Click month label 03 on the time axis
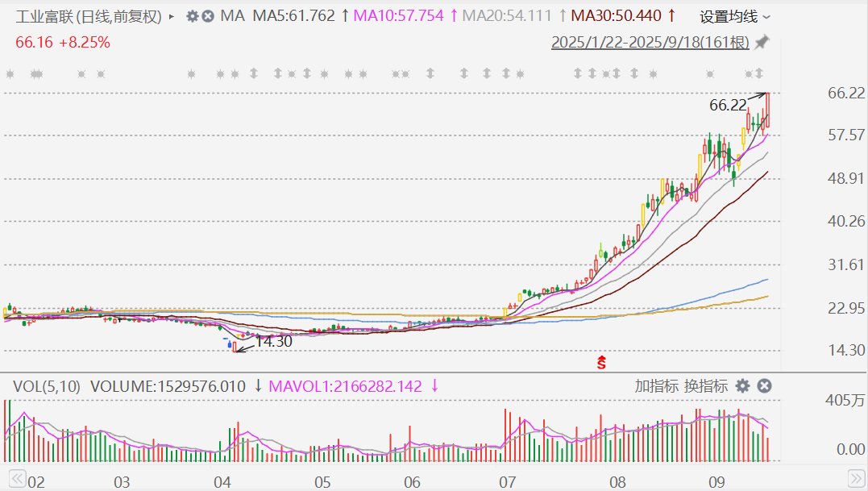This screenshot has width=868, height=491. 122,482
